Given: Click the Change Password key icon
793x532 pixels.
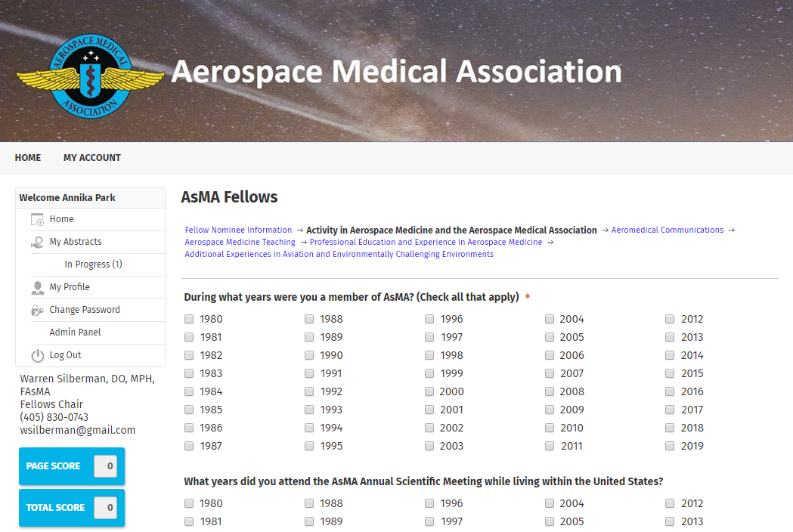Looking at the screenshot, I should coord(38,311).
